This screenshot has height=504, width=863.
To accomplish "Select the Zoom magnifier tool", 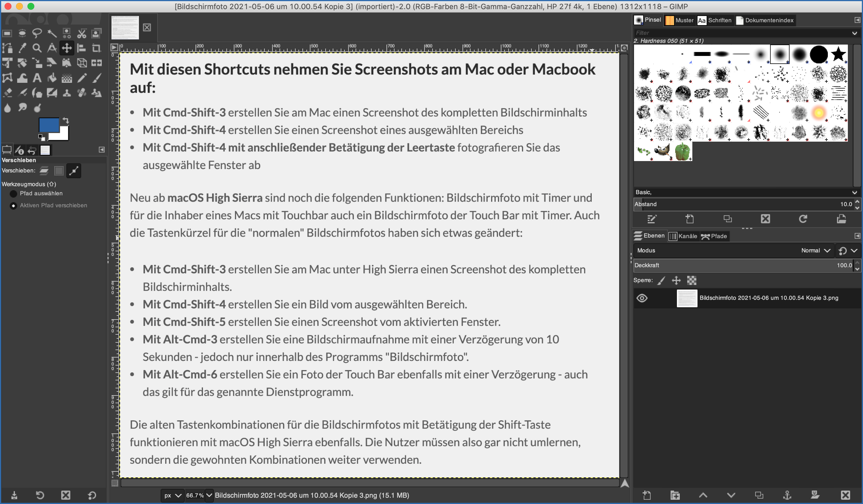I will [37, 48].
